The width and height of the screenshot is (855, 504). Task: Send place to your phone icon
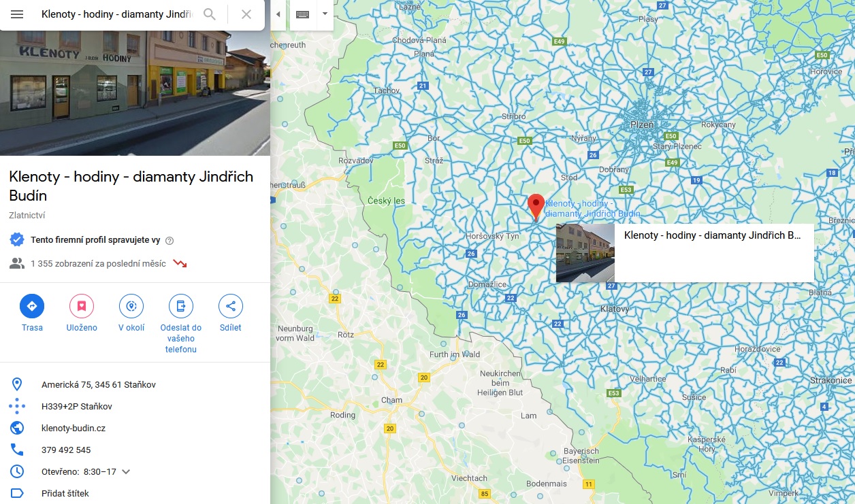[x=181, y=306]
